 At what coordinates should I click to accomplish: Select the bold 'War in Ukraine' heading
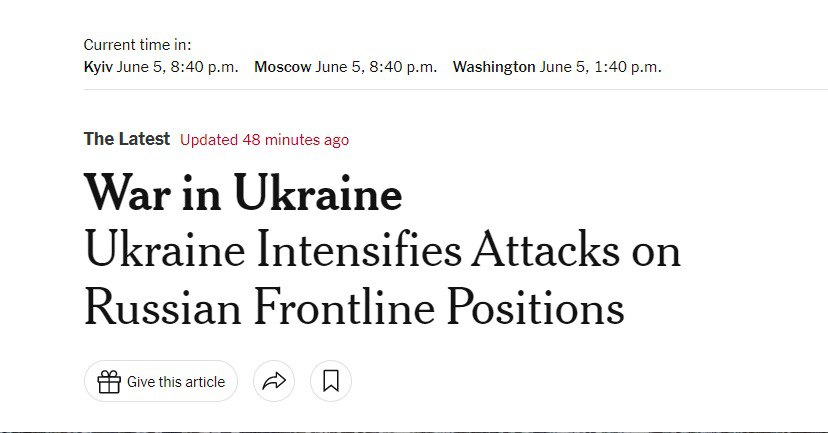tap(243, 194)
